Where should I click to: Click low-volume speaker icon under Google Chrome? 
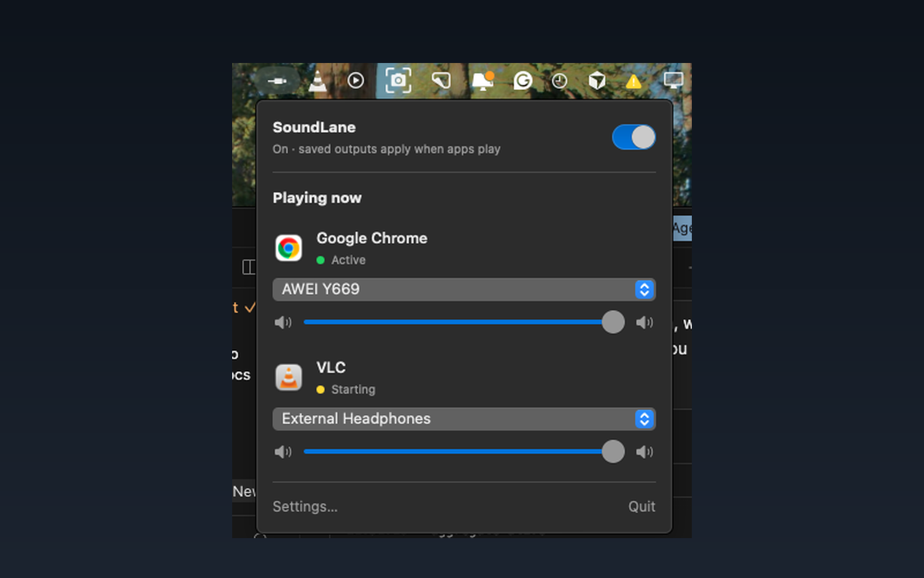click(283, 323)
